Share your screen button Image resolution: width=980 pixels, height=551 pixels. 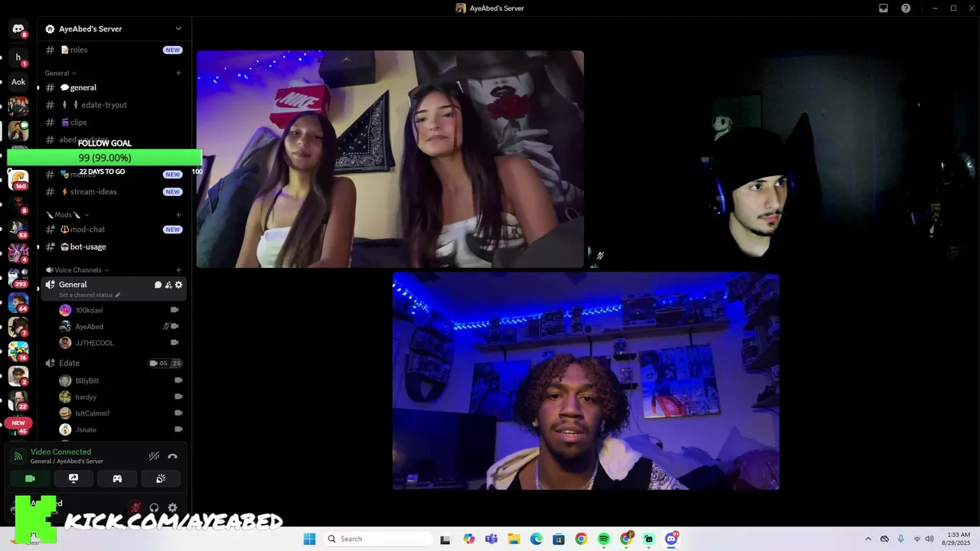click(73, 478)
